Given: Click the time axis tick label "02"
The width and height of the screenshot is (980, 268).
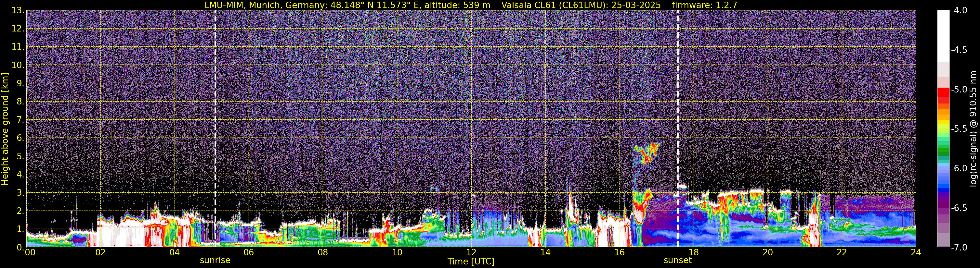Looking at the screenshot, I should pyautogui.click(x=100, y=252).
